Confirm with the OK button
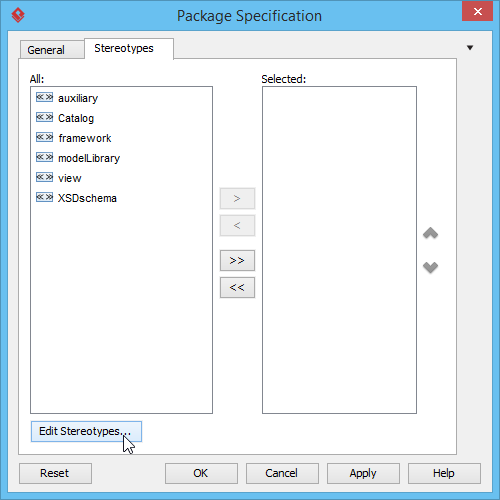The image size is (500, 500). pos(201,473)
